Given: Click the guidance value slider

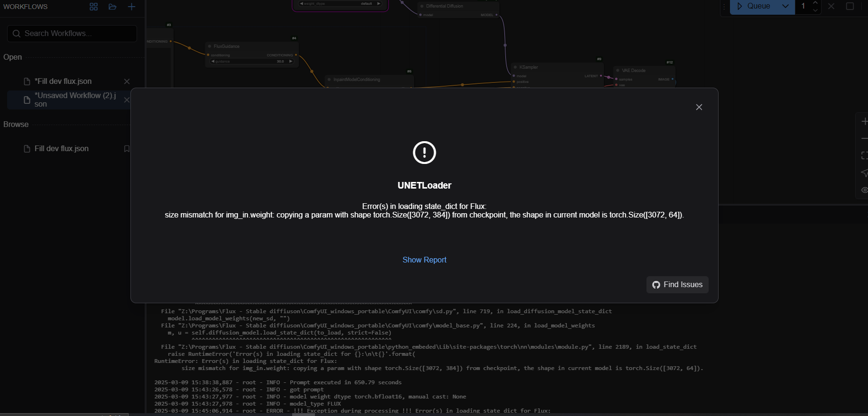Looking at the screenshot, I should pyautogui.click(x=252, y=61).
